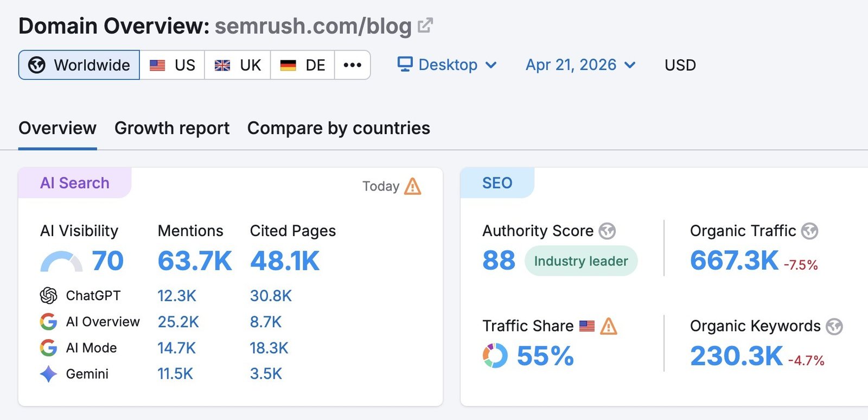The height and width of the screenshot is (420, 868).
Task: Select the Worldwide database option
Action: [x=79, y=65]
